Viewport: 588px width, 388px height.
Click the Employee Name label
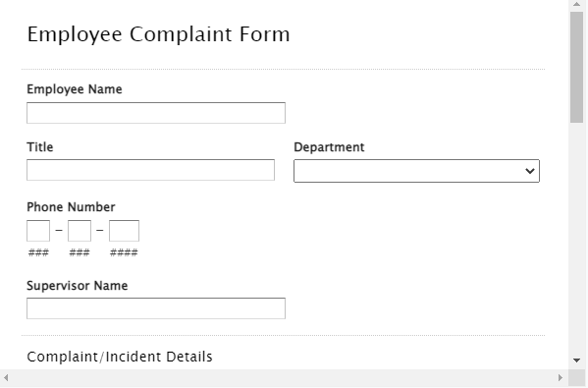click(75, 89)
